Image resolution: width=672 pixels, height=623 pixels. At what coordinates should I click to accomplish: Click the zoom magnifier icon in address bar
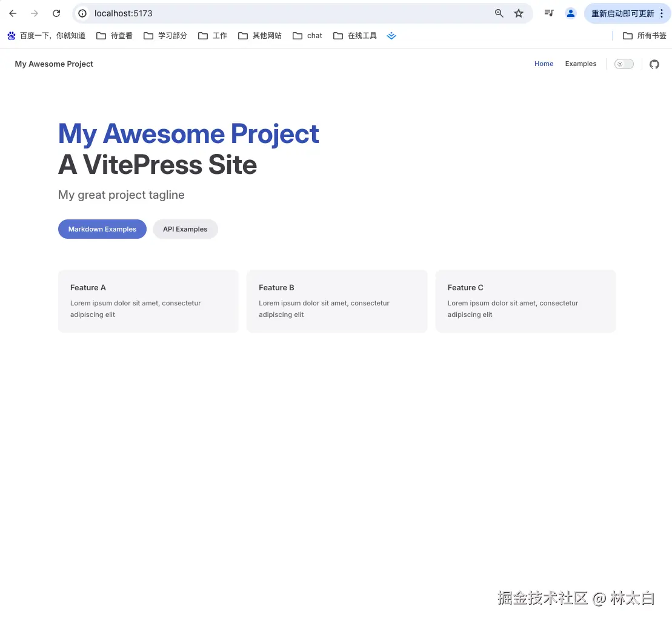point(499,13)
